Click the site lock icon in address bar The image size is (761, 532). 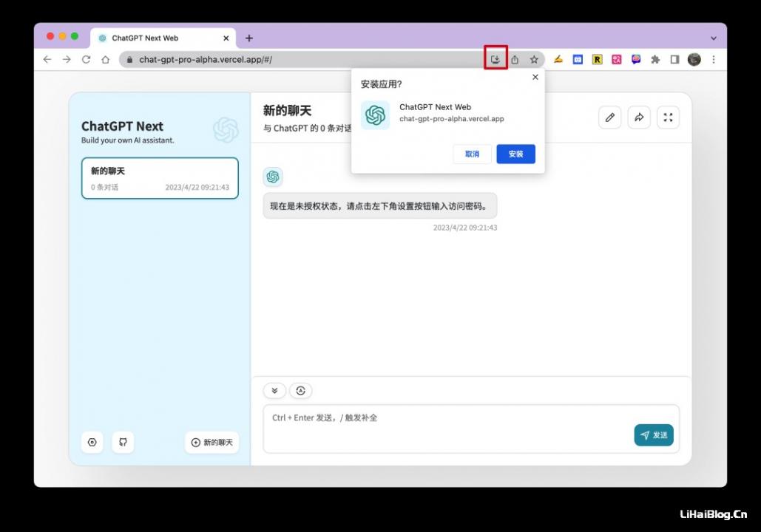tap(129, 59)
